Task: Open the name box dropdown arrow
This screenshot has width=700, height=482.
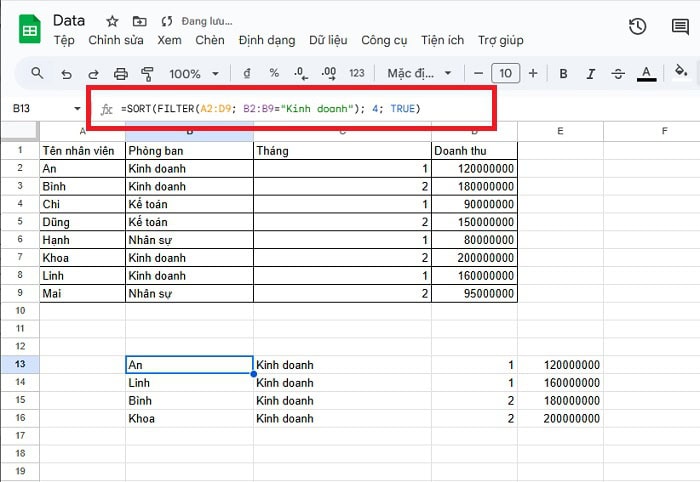Action: [78, 108]
